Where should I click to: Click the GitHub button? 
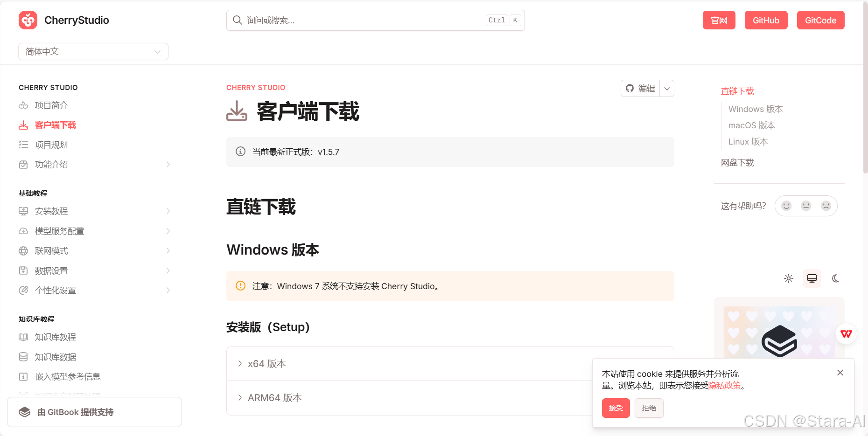click(766, 20)
